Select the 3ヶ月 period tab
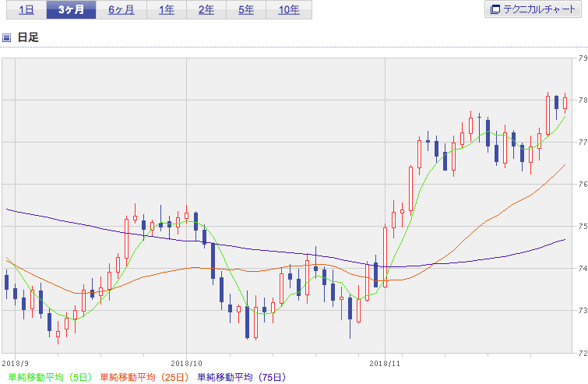This screenshot has width=588, height=384. 71,10
